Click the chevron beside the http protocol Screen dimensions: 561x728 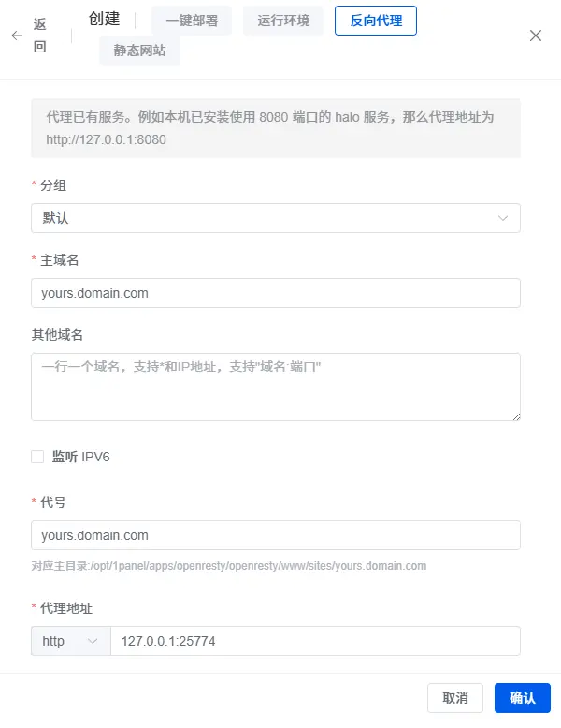click(x=93, y=642)
